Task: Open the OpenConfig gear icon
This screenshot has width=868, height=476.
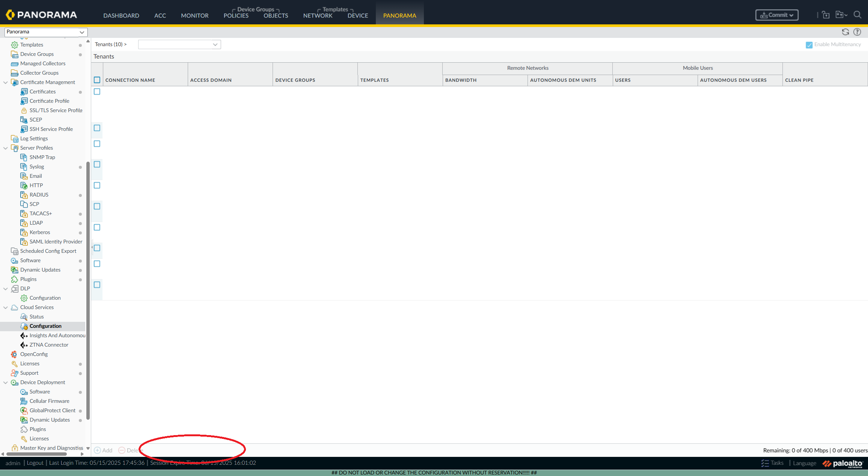Action: (x=14, y=354)
